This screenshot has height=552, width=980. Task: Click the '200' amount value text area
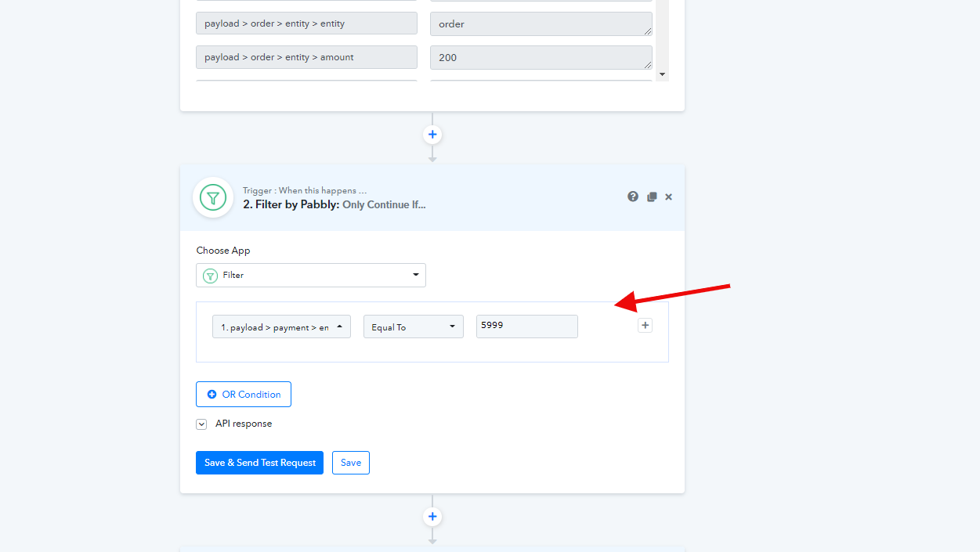point(541,57)
